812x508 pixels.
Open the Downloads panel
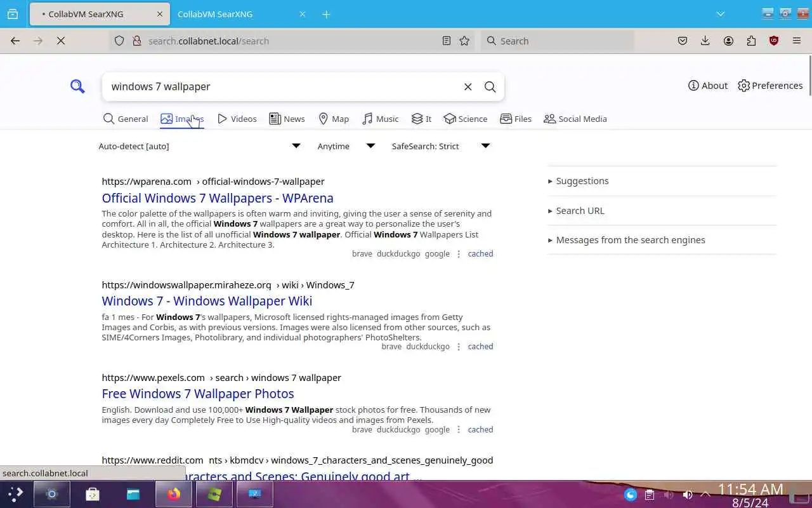tap(705, 41)
